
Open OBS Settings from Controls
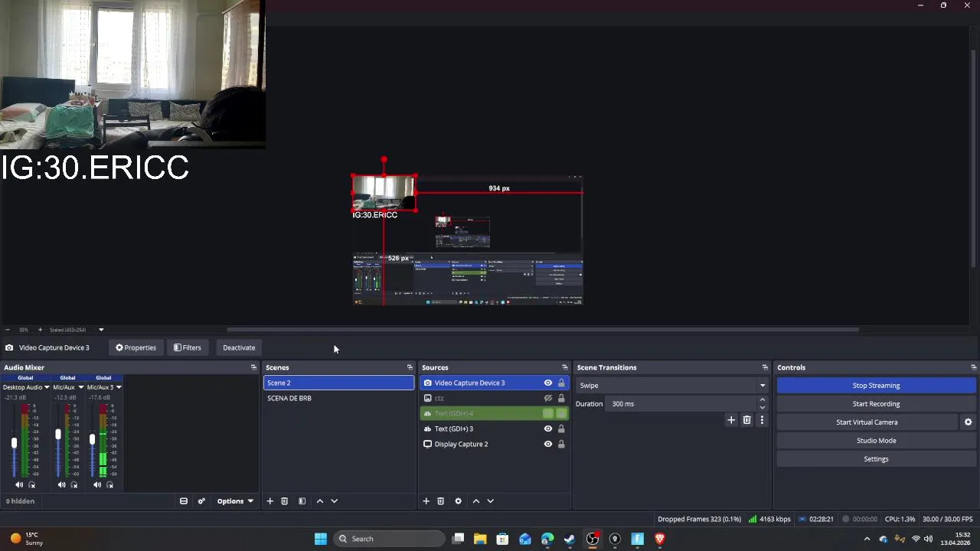pos(876,459)
